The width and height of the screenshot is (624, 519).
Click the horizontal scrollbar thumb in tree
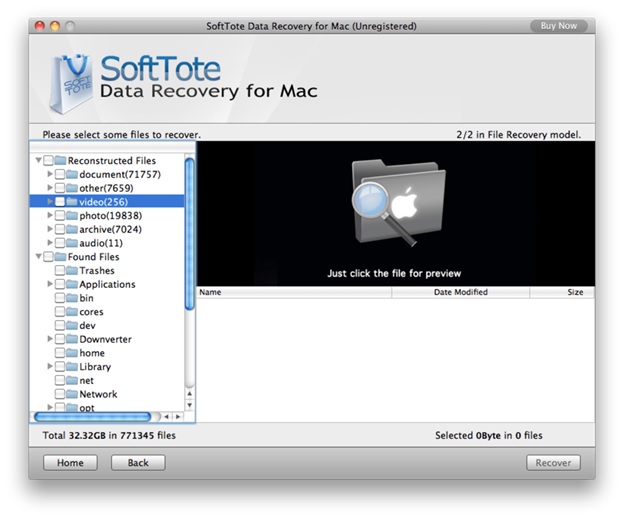click(x=92, y=417)
